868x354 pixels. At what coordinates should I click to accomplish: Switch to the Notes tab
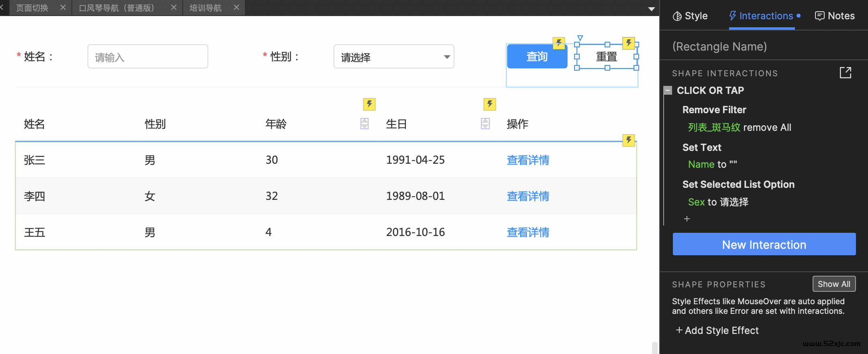tap(835, 16)
